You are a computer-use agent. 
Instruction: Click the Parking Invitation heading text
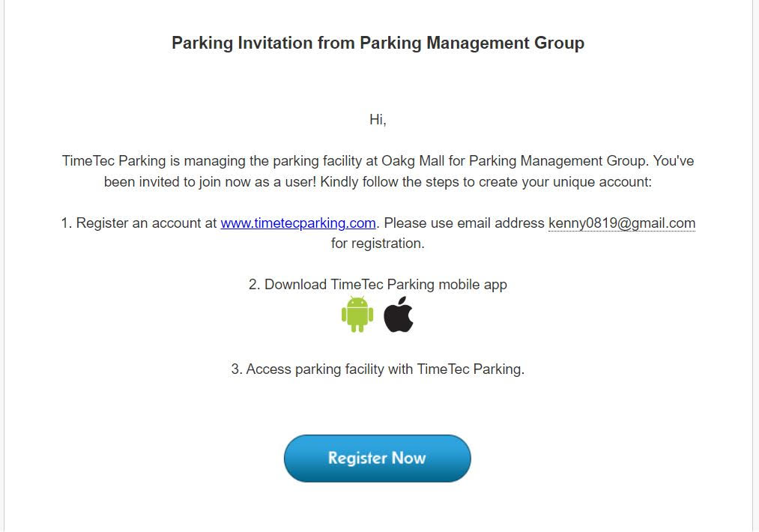378,43
